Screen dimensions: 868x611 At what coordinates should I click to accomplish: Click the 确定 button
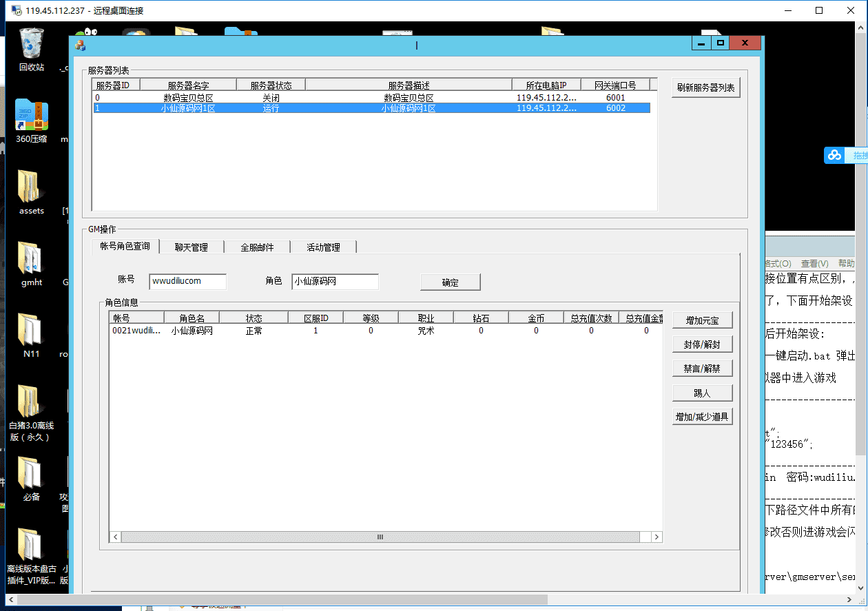(x=450, y=282)
